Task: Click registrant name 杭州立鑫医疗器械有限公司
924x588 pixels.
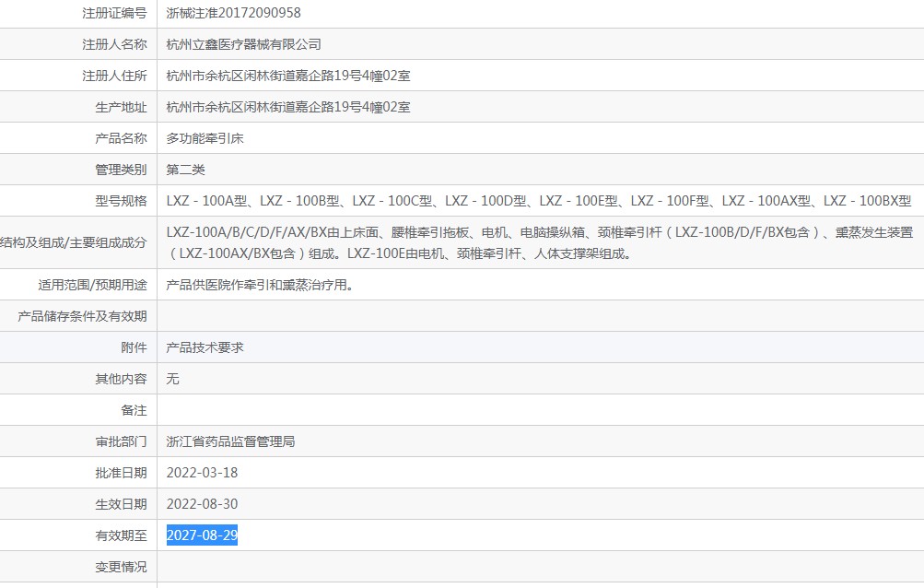Action: [x=243, y=44]
